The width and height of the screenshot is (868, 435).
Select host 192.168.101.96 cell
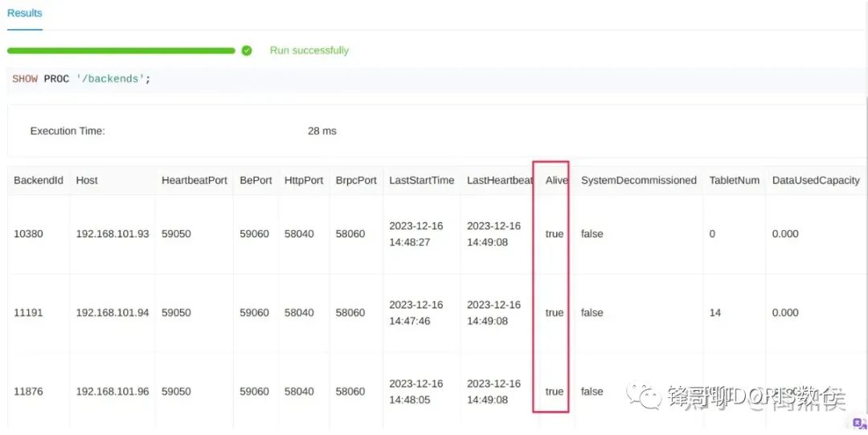(113, 392)
